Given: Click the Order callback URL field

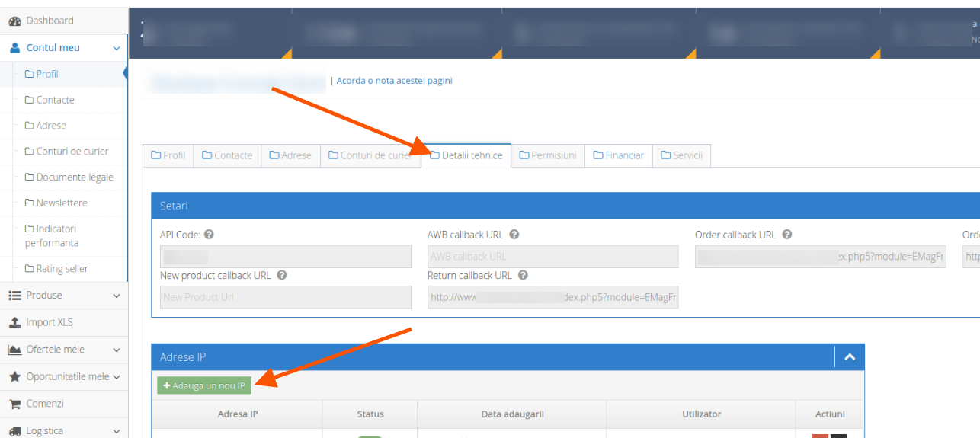Looking at the screenshot, I should click(x=821, y=257).
